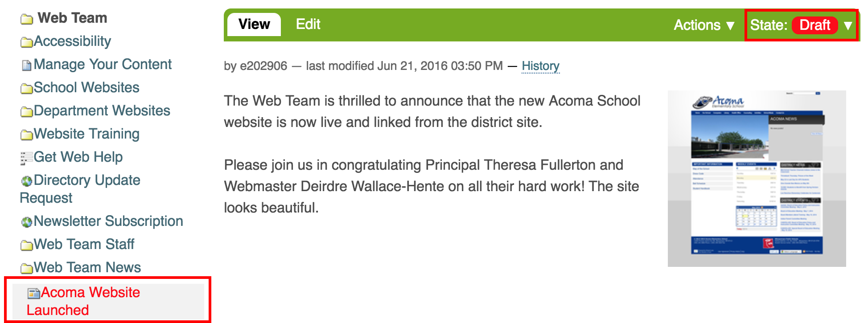
Task: Open the Website Training link
Action: click(x=86, y=134)
